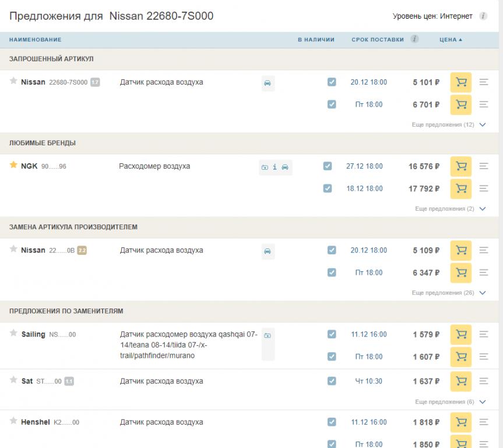The image size is (503, 448).
Task: Toggle the in-stock checkbox for 6 701 ₽ offer
Action: tap(332, 104)
